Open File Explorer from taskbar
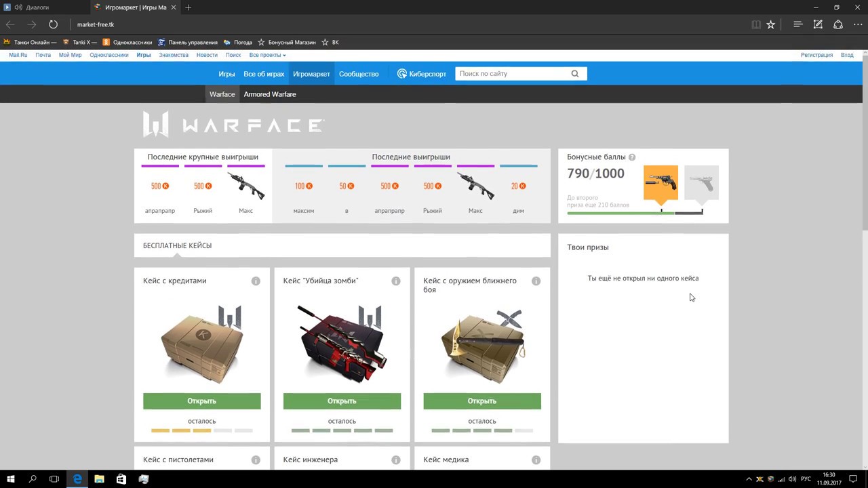868x488 pixels. [99, 479]
